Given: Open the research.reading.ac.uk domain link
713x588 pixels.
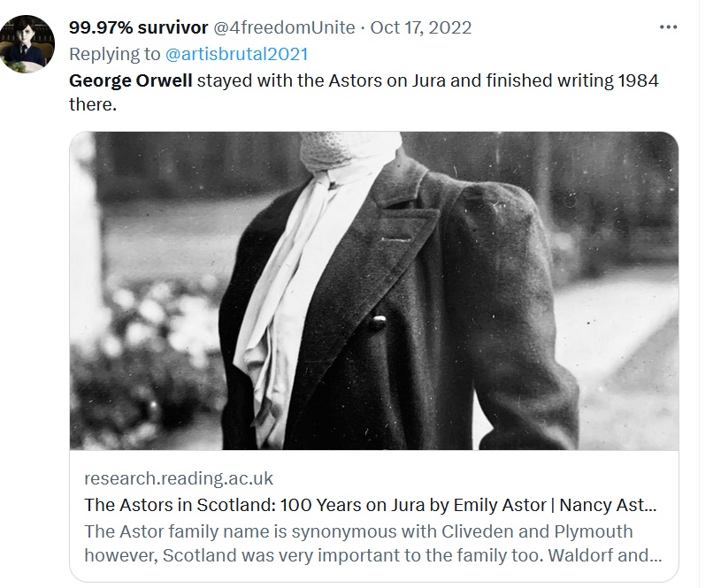Looking at the screenshot, I should pos(179,478).
